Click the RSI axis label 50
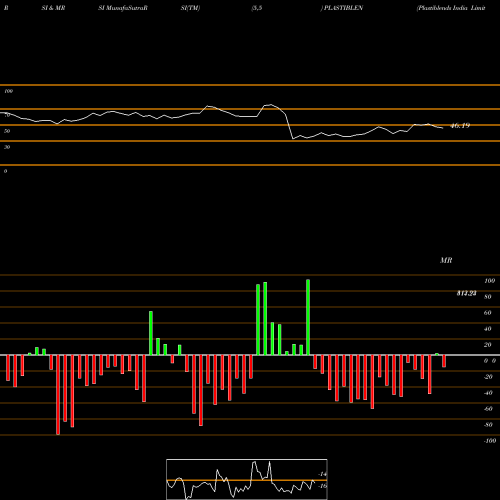500x500 pixels. 7,131
